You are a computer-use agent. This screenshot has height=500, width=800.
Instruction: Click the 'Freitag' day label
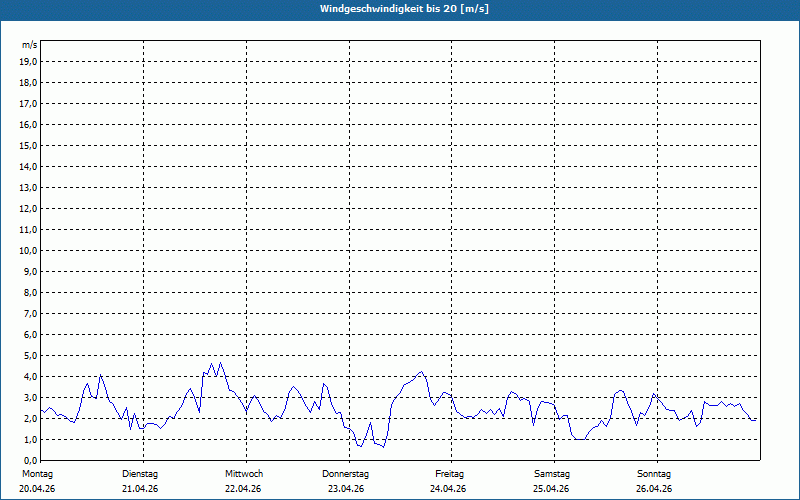[x=449, y=474]
